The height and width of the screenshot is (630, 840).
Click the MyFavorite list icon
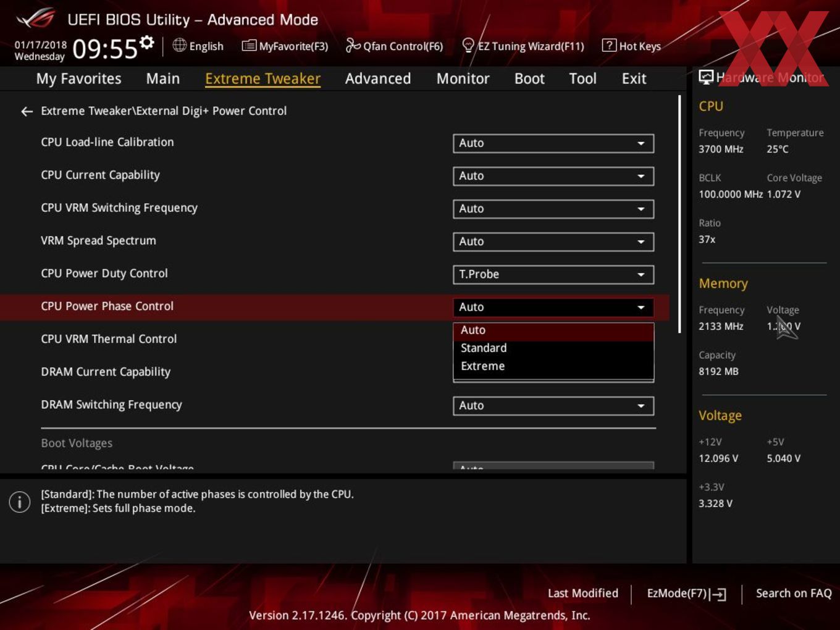[249, 46]
